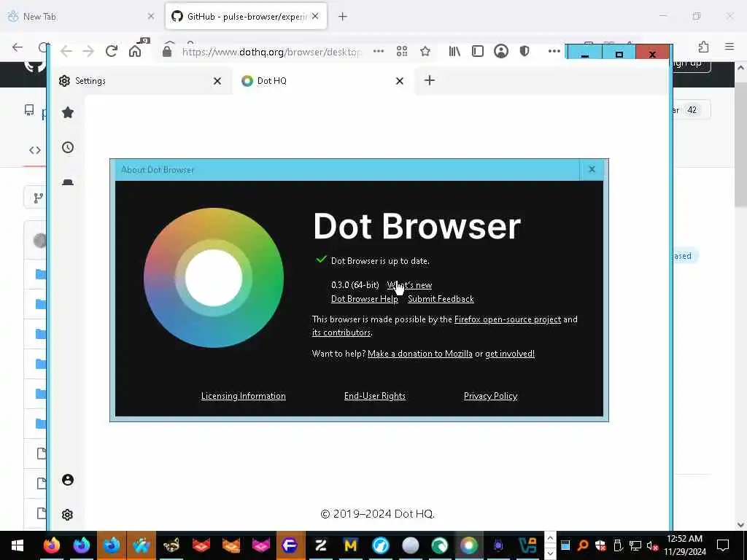Click the back arrow of the background browser

point(18,47)
